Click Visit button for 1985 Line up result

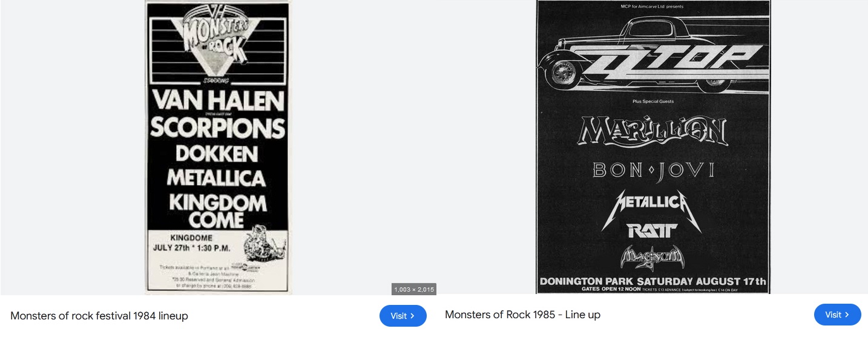[838, 315]
